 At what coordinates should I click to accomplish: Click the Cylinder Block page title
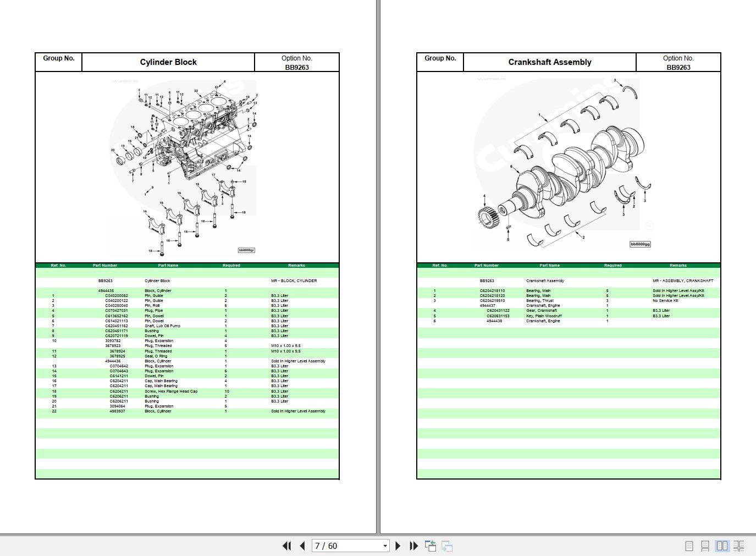(168, 62)
